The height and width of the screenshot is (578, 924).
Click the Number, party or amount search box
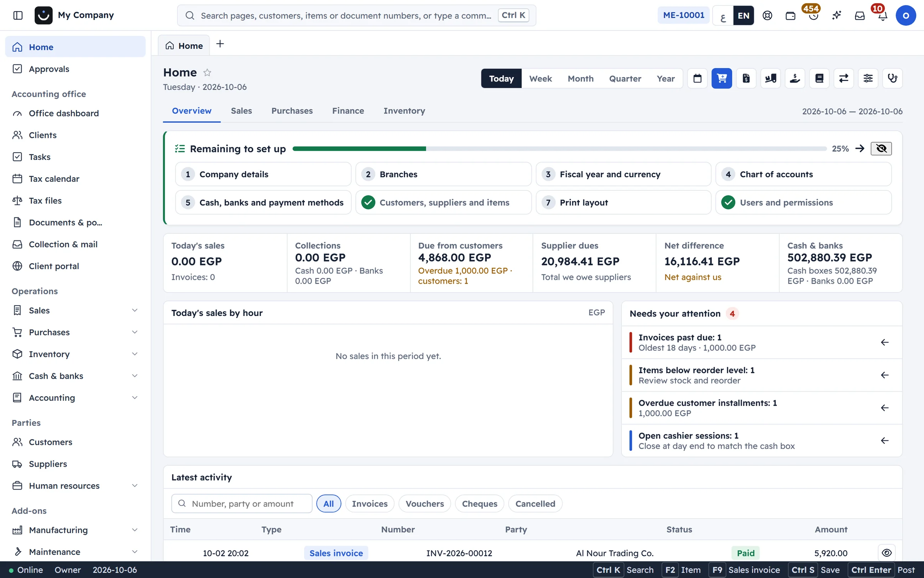(x=242, y=504)
